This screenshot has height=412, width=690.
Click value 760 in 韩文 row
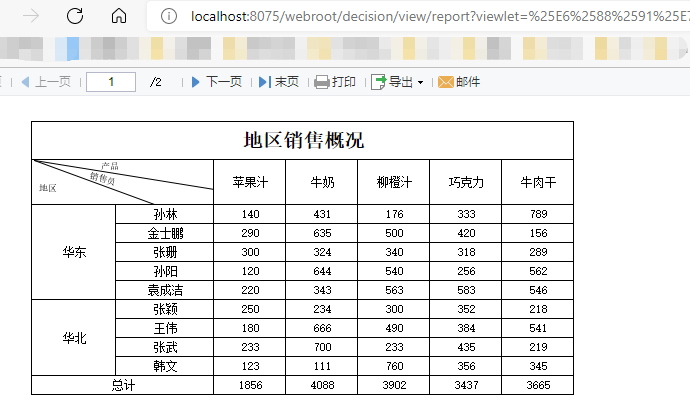pyautogui.click(x=394, y=366)
